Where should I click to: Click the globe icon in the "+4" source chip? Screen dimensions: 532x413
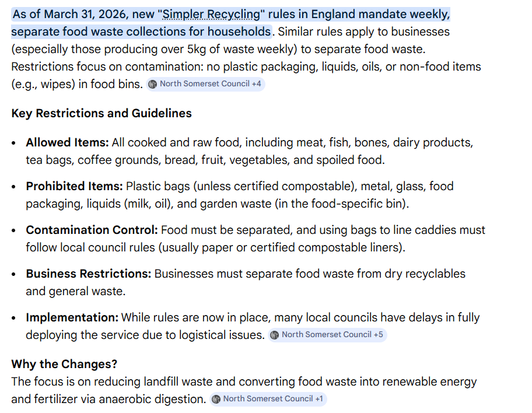(x=153, y=84)
